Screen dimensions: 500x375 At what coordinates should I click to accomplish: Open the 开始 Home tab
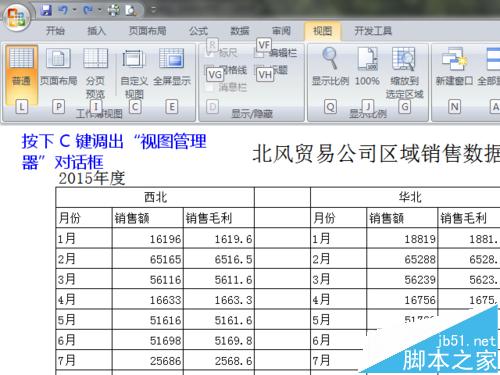55,31
